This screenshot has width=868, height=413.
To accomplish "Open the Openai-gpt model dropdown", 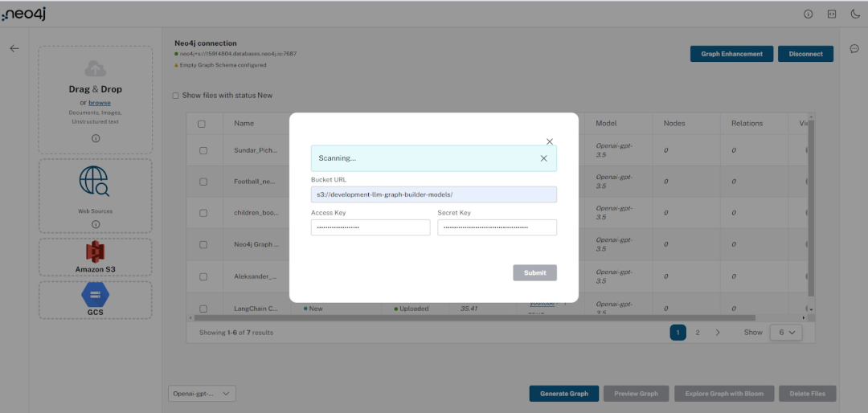I will click(x=202, y=394).
